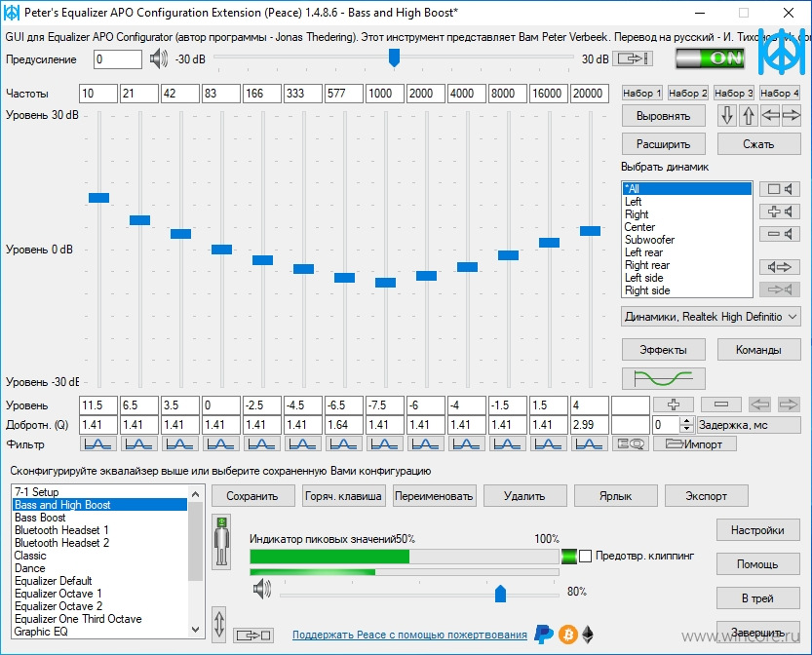Click the filter type icon under 1000 Hz
The image size is (812, 655).
[x=385, y=443]
